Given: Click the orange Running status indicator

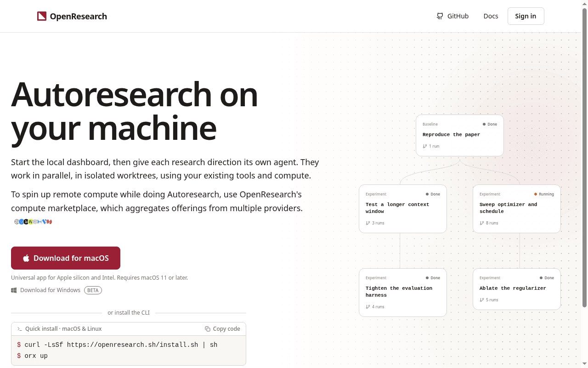Looking at the screenshot, I should [544, 194].
